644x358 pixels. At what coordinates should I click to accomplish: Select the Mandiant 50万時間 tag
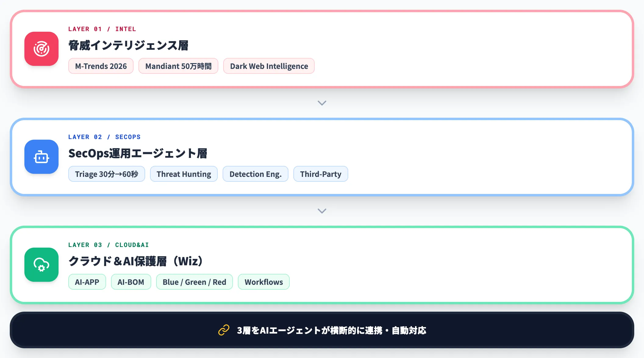click(x=178, y=66)
